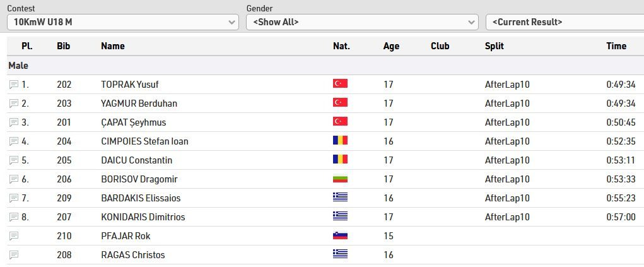
Task: Open the Current Result dropdown
Action: (565, 22)
